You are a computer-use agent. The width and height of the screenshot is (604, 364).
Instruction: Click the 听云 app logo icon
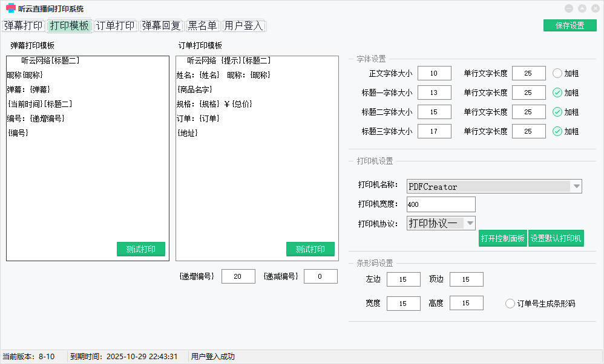pos(10,8)
